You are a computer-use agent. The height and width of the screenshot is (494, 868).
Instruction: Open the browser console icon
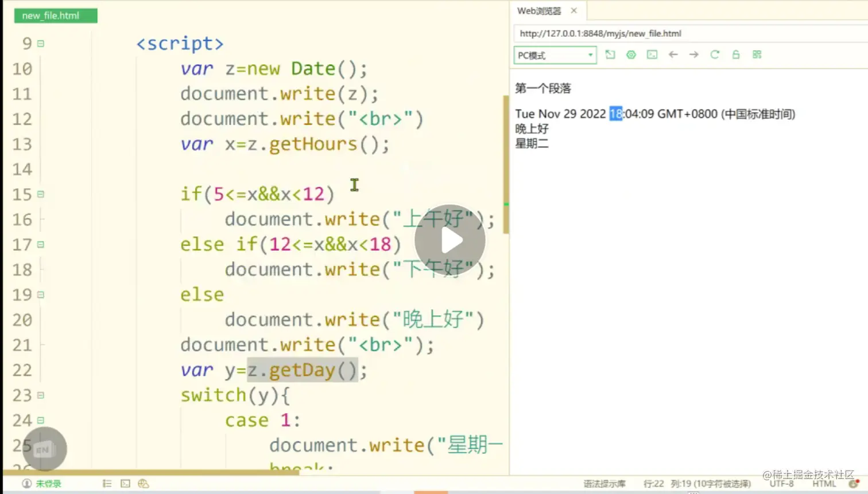[652, 55]
